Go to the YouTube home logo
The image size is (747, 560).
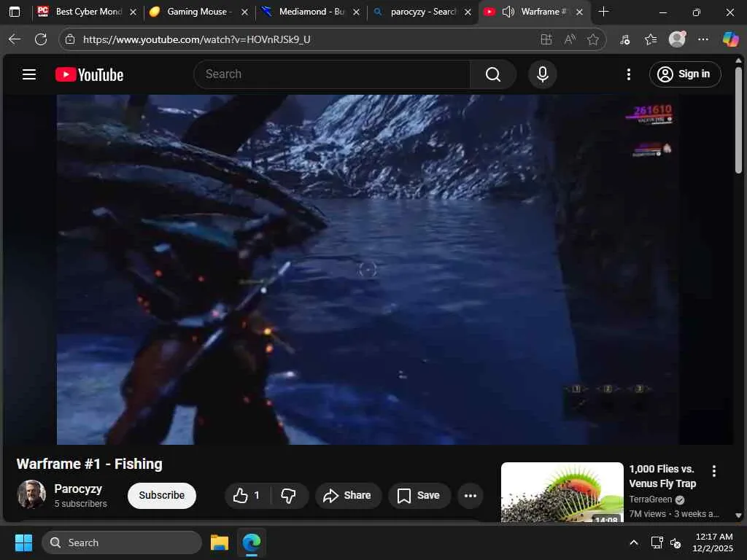(89, 75)
